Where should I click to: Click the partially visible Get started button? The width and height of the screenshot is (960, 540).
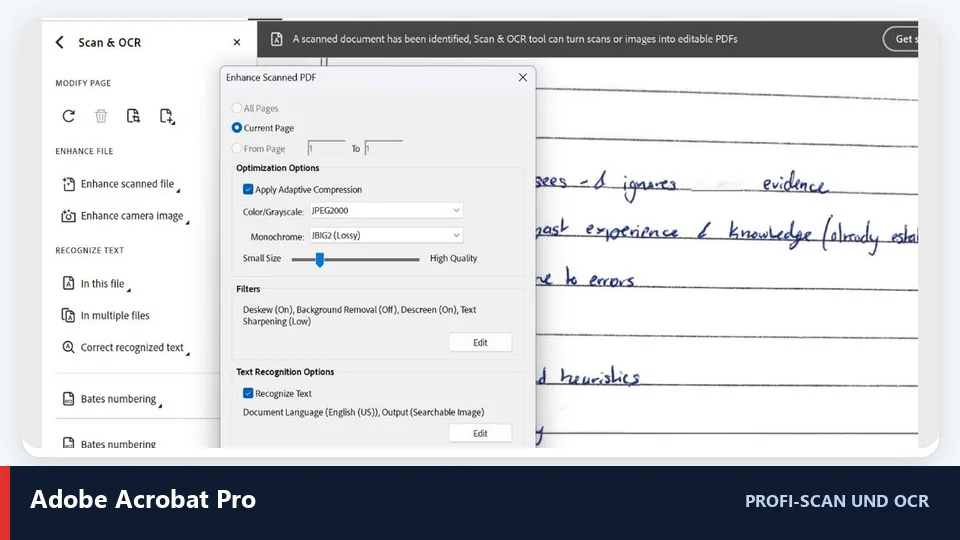[x=901, y=39]
